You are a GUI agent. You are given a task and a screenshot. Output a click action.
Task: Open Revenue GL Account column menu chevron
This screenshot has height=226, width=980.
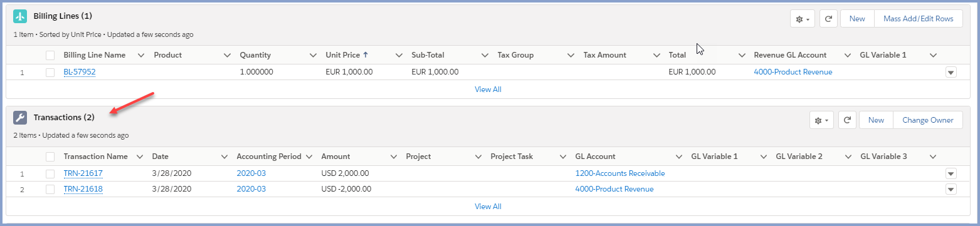pyautogui.click(x=848, y=55)
